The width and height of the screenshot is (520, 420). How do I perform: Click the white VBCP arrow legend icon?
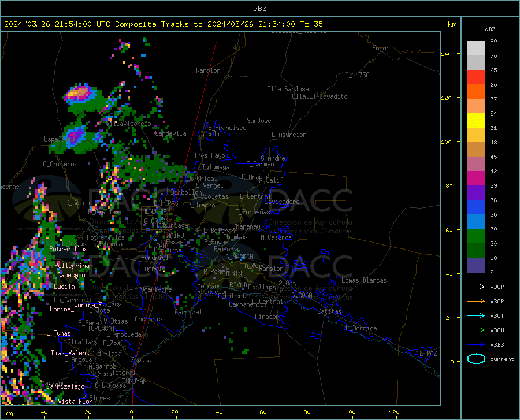click(476, 287)
